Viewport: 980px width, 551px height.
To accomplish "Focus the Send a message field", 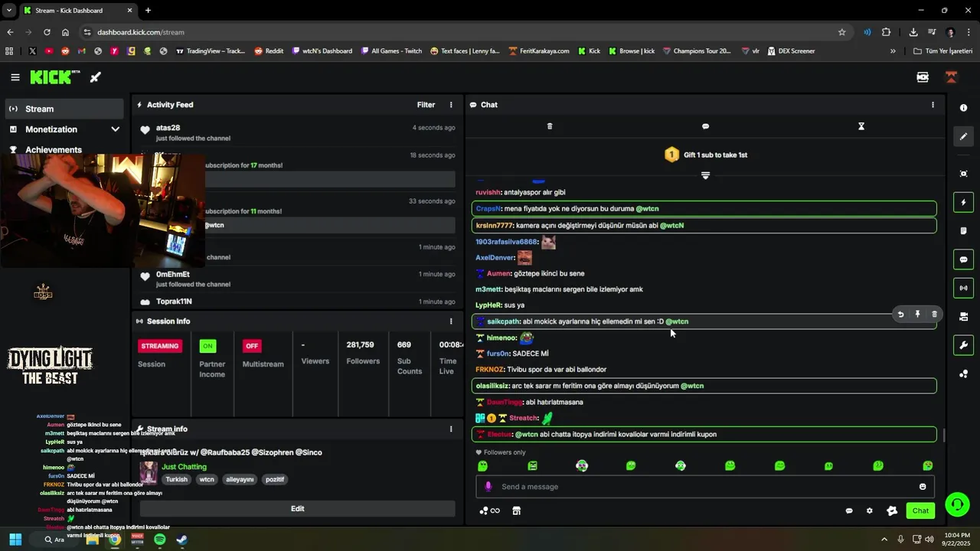I will point(704,487).
